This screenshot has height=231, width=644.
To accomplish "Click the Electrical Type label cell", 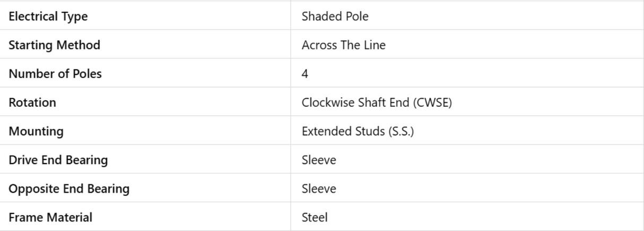I will 48,16.
